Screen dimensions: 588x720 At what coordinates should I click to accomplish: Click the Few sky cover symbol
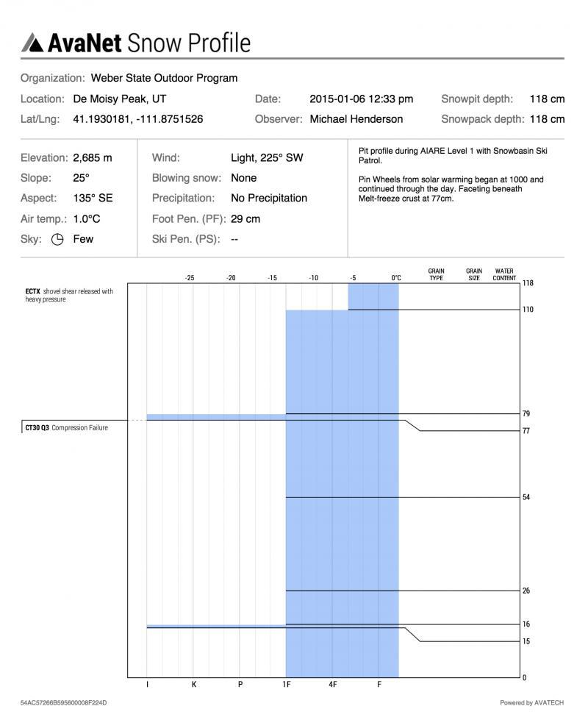click(57, 239)
